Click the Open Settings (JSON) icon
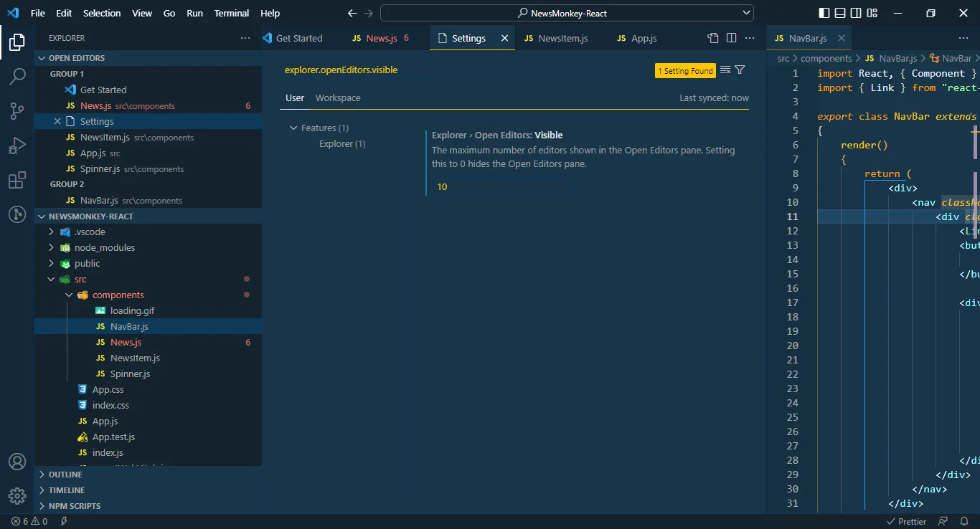This screenshot has height=529, width=980. pyautogui.click(x=713, y=38)
